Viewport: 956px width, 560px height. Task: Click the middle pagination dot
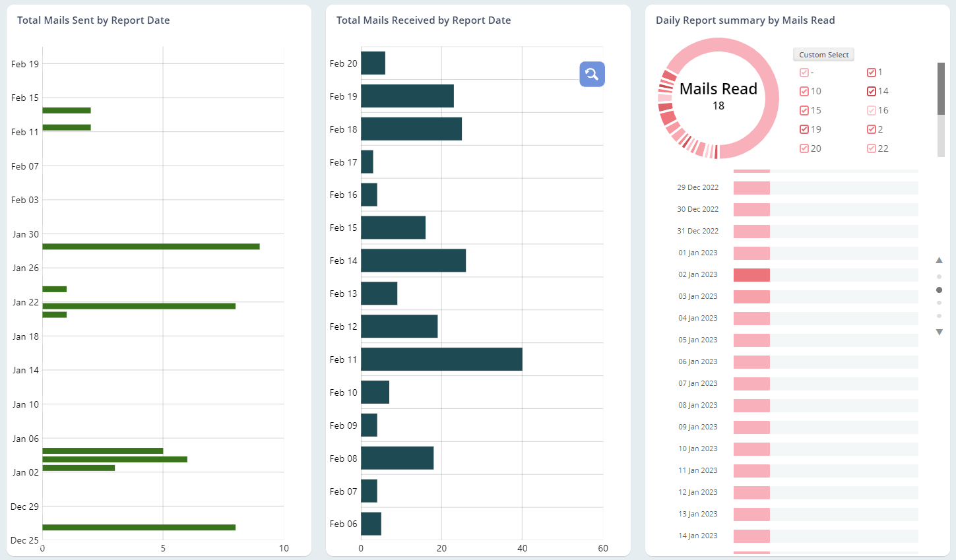click(x=939, y=289)
